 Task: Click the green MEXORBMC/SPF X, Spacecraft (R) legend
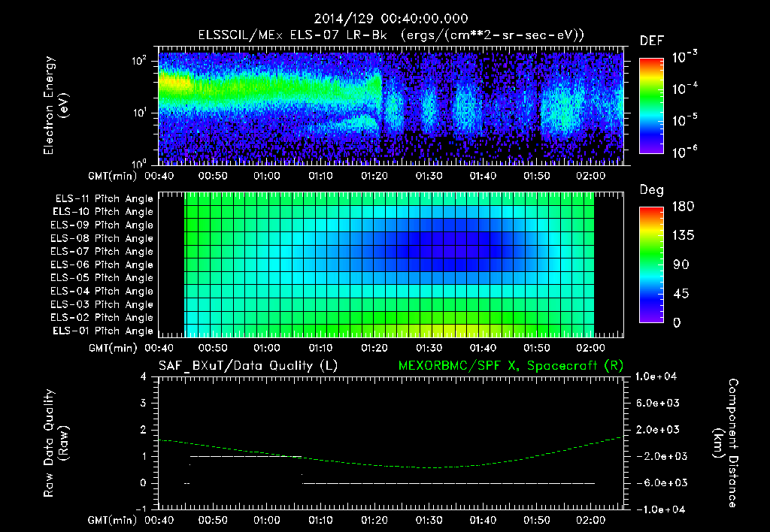[511, 366]
